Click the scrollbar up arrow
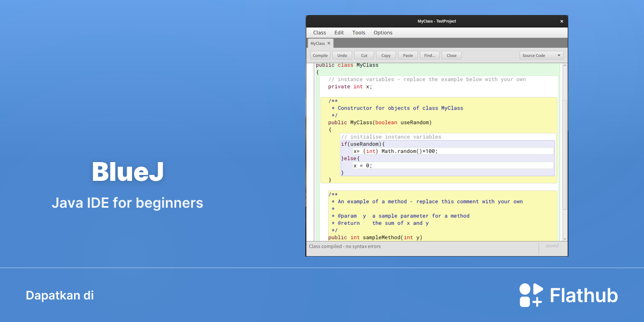This screenshot has width=644, height=322. tap(565, 65)
